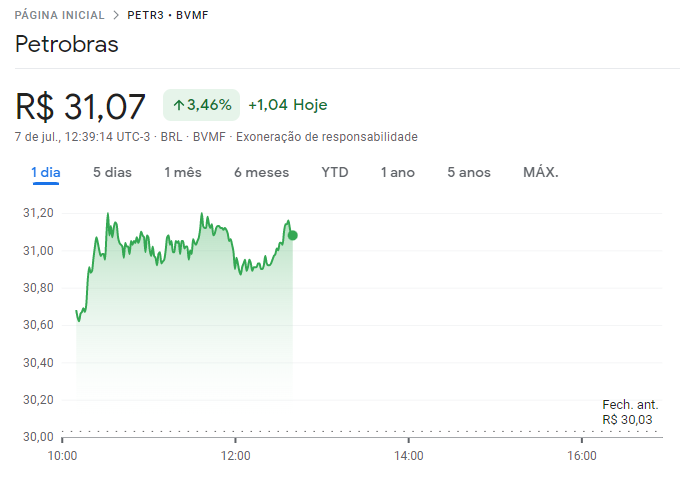View the 5 anos chart range
This screenshot has width=680, height=479.
[469, 172]
